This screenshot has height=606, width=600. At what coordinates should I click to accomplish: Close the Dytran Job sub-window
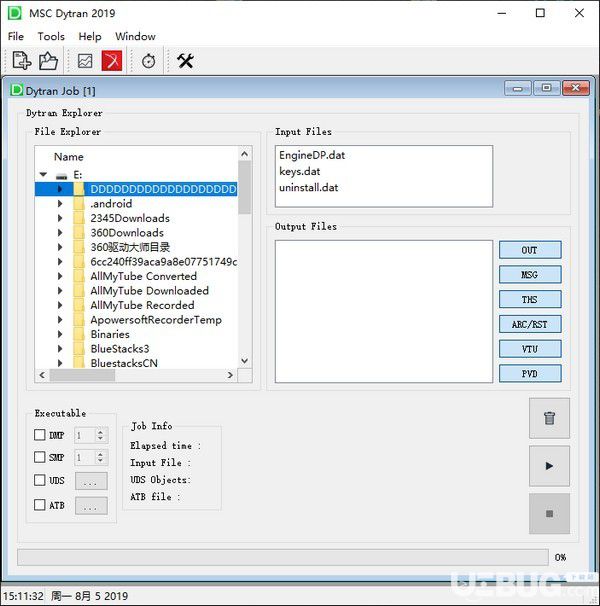(576, 88)
